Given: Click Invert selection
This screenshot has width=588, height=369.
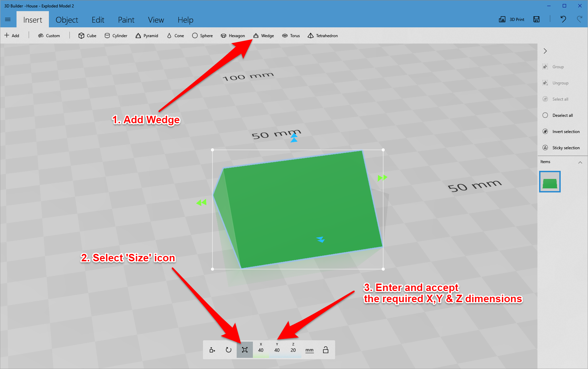Looking at the screenshot, I should (561, 132).
